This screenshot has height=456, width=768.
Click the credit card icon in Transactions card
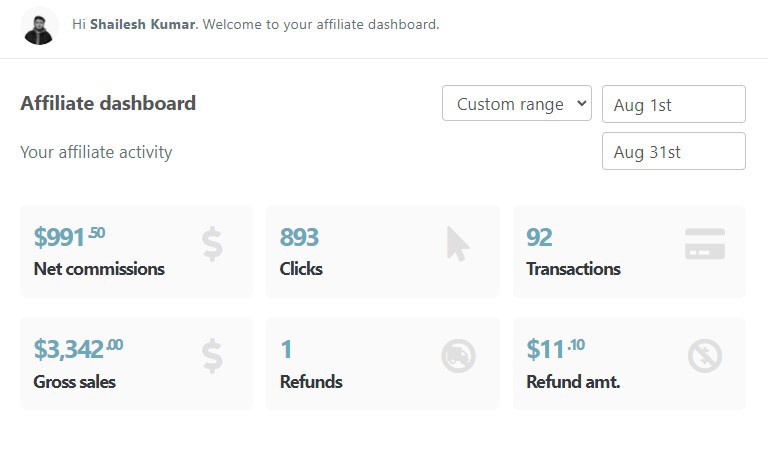coord(705,243)
